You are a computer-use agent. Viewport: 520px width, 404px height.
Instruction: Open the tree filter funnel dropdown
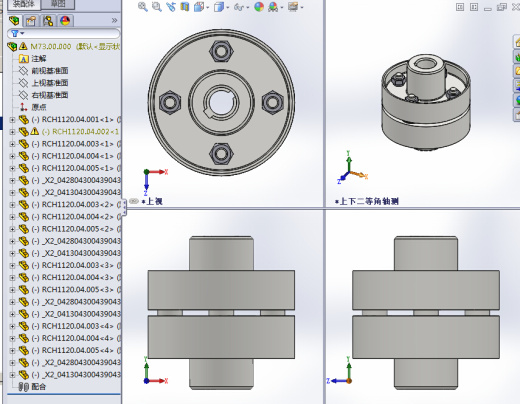(18, 33)
